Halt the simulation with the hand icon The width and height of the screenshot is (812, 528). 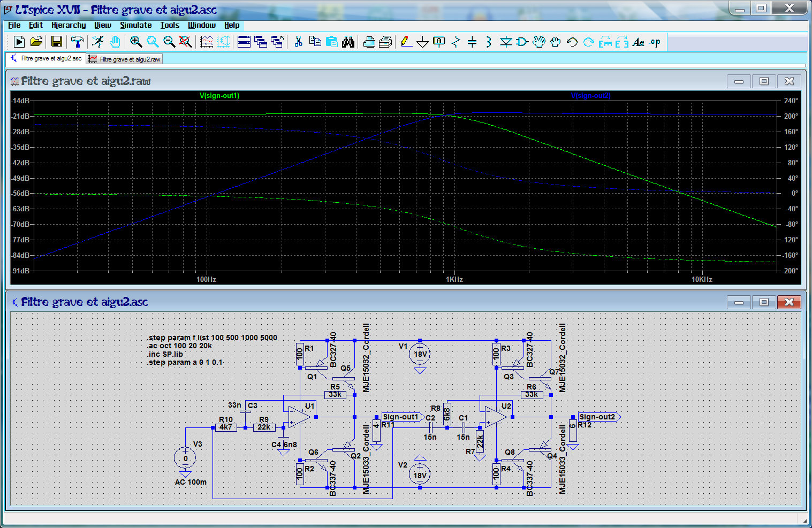(x=115, y=42)
